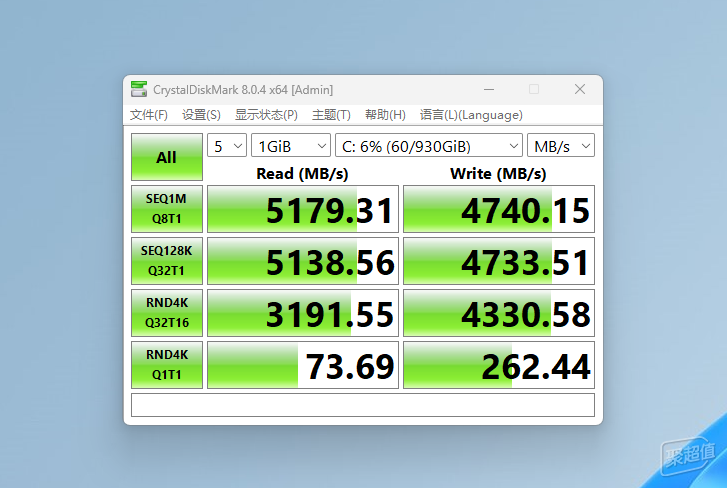Select the SEQ1M write result 4740.15

499,209
